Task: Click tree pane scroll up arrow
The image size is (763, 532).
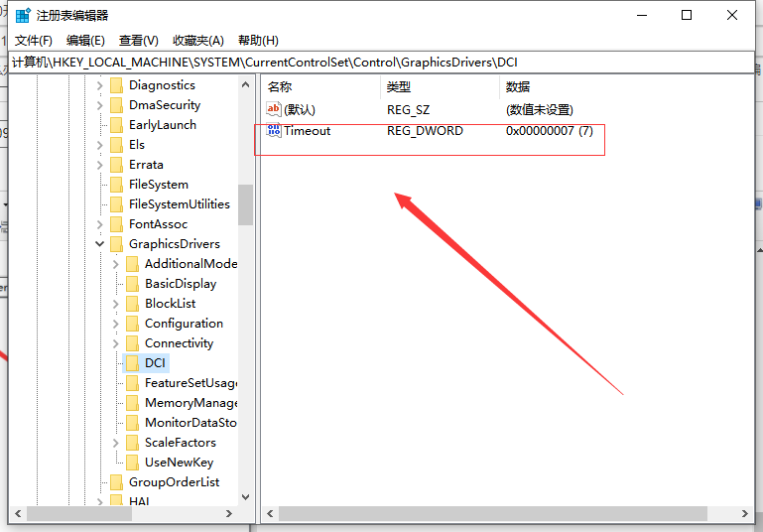Action: coord(246,85)
